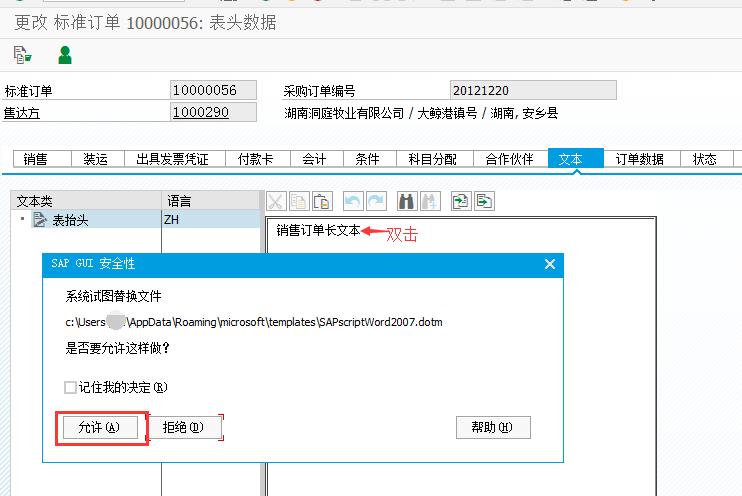This screenshot has width=742, height=496.
Task: Click the 销售订单长文本 text in editor
Action: tap(318, 230)
